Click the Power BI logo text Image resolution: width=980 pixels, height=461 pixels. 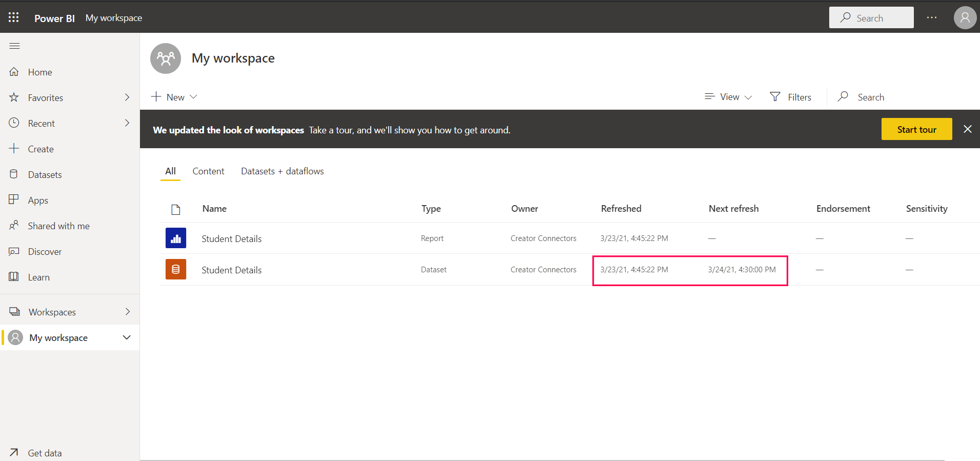pos(54,18)
